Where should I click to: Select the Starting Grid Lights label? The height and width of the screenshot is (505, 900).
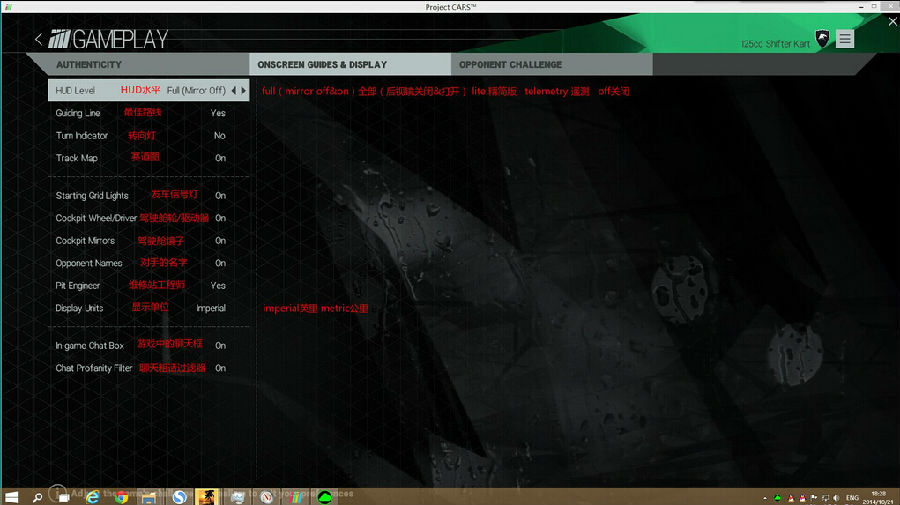[x=92, y=195]
